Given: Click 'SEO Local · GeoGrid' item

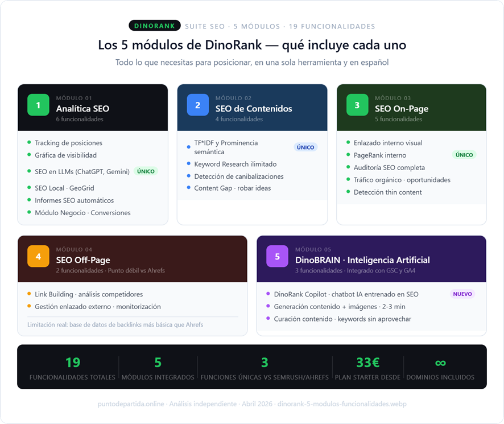Looking at the screenshot, I should point(64,188).
